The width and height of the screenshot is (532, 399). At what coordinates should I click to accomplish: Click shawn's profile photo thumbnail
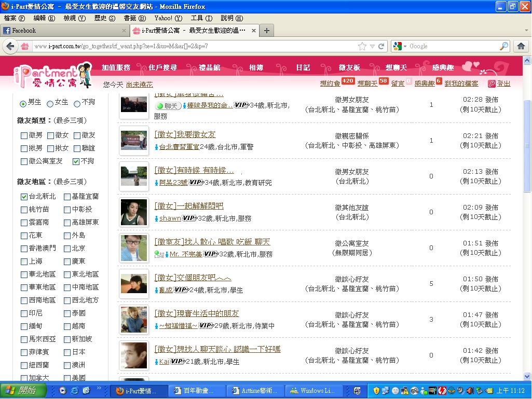pos(134,212)
